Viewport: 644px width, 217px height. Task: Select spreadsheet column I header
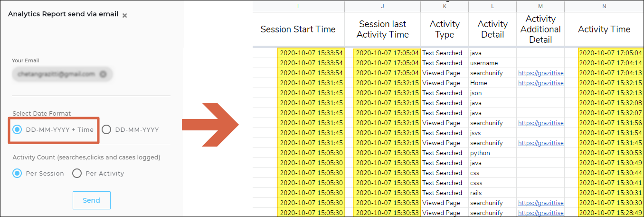tap(298, 7)
